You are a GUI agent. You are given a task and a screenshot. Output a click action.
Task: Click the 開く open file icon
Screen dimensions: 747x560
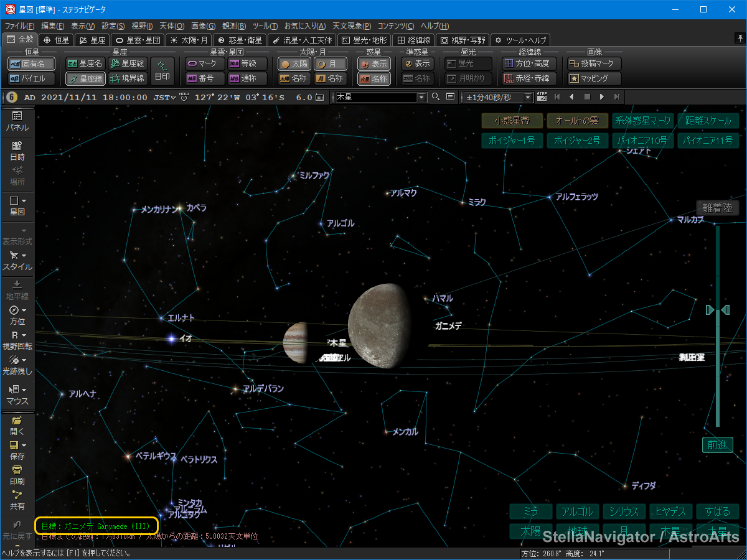point(17,426)
